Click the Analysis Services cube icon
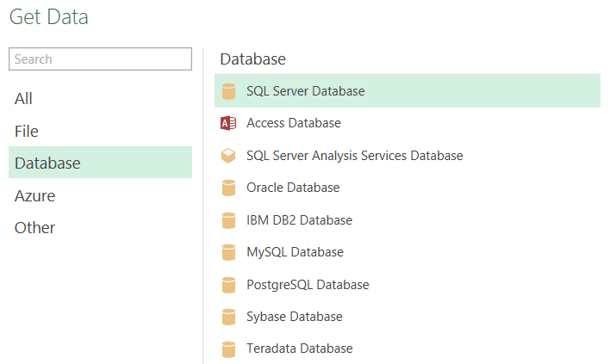The width and height of the screenshot is (610, 364). point(228,156)
